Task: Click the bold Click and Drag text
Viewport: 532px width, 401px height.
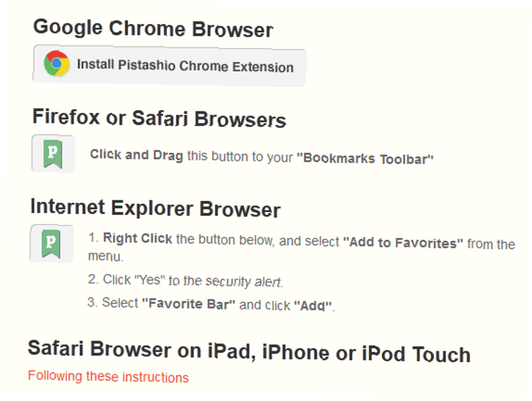Action: click(136, 155)
